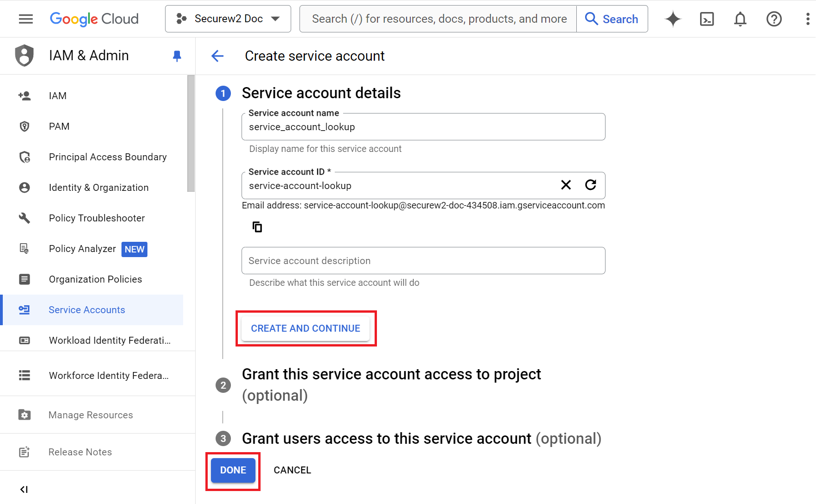The height and width of the screenshot is (504, 816).
Task: Open the more options vertical dots menu
Action: [x=808, y=19]
